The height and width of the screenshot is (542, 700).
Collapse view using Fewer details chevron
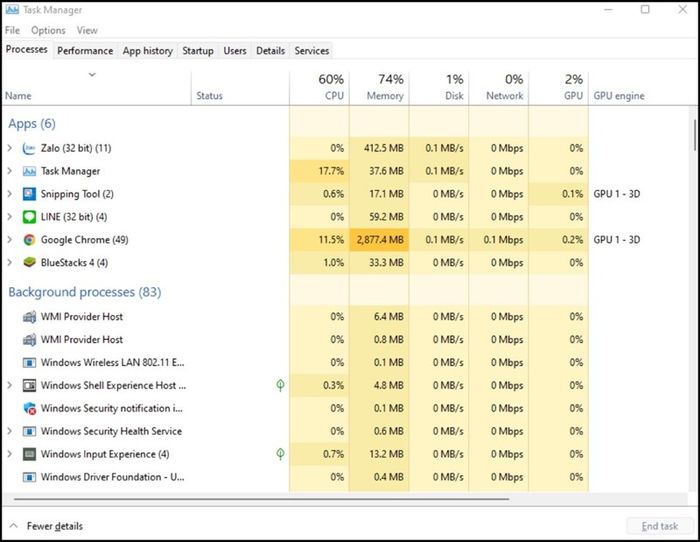(x=13, y=526)
